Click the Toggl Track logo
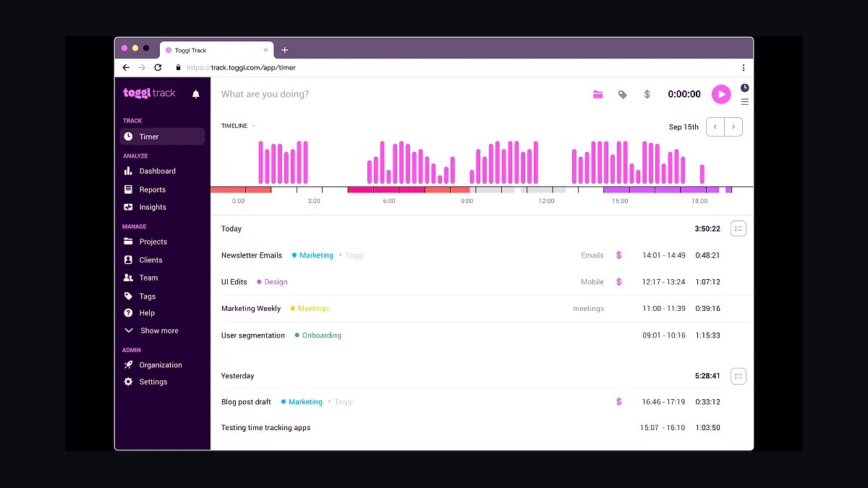The height and width of the screenshot is (488, 868). 149,93
